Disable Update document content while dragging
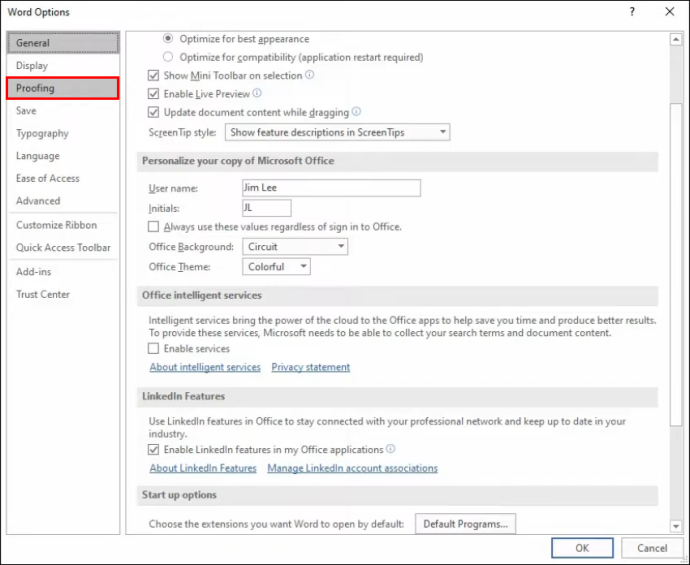This screenshot has width=690, height=565. click(153, 112)
